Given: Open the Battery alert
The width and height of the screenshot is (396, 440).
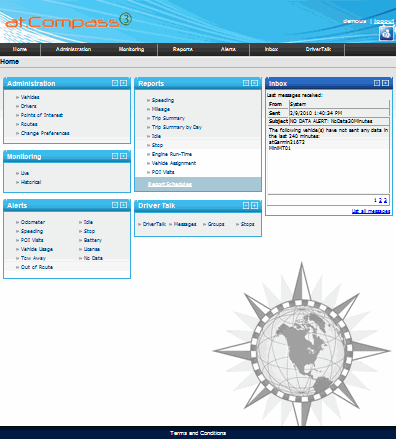Looking at the screenshot, I should click(x=93, y=240).
